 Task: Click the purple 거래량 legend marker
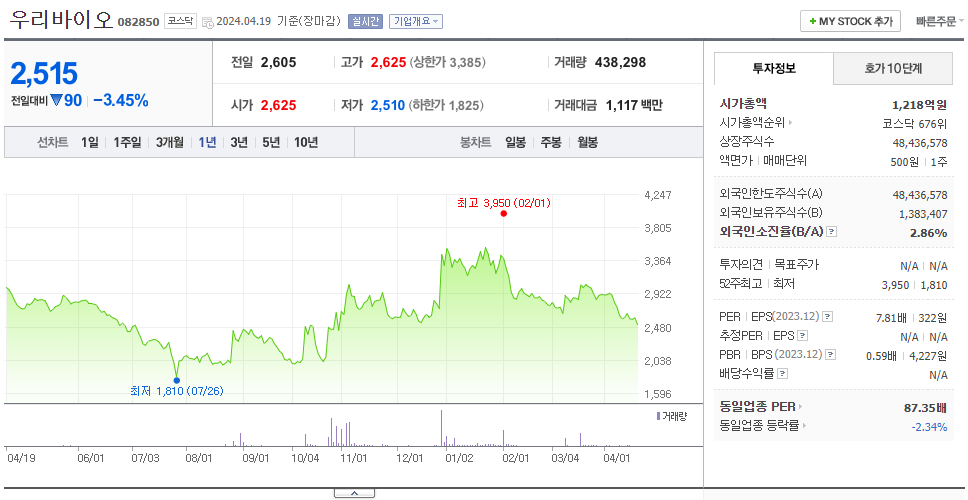click(658, 417)
